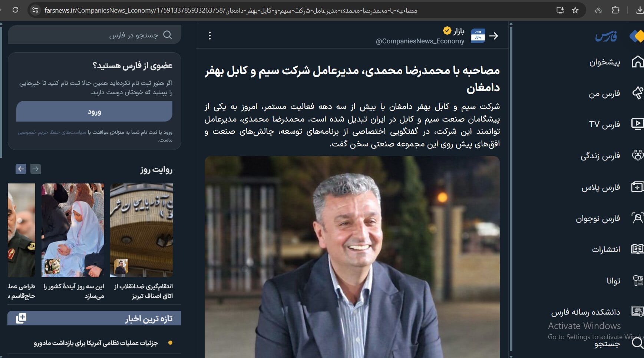The width and height of the screenshot is (644, 358).
Task: Select توانا menu item in sidebar
Action: tap(613, 281)
